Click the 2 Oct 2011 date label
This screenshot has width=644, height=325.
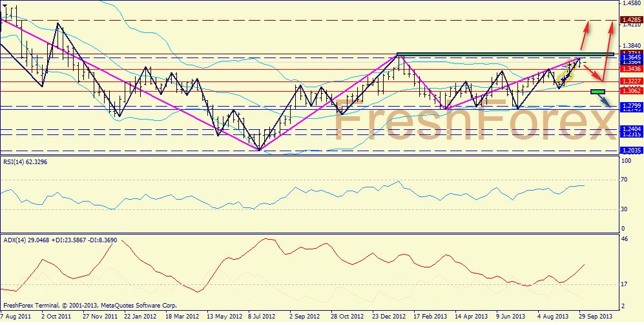(56, 317)
